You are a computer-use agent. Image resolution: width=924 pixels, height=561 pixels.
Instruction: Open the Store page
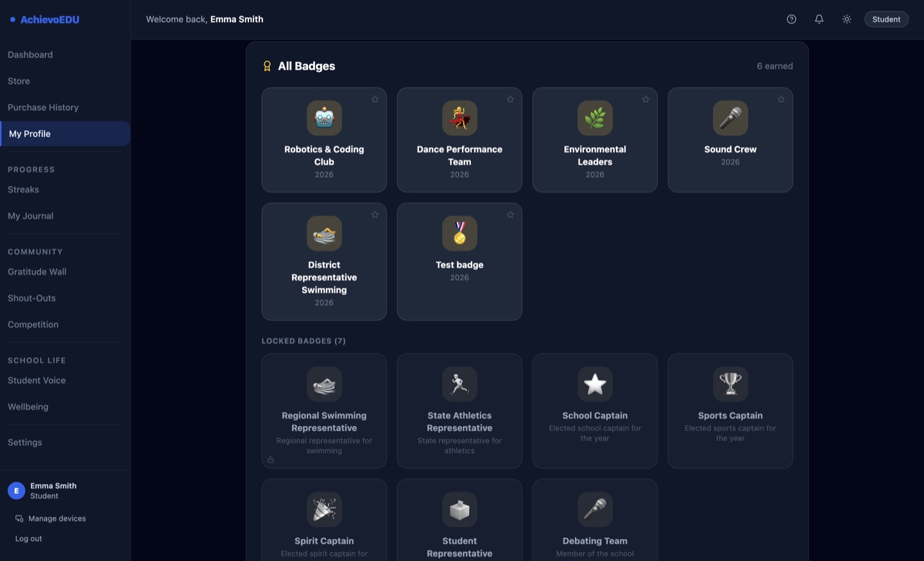pyautogui.click(x=19, y=81)
